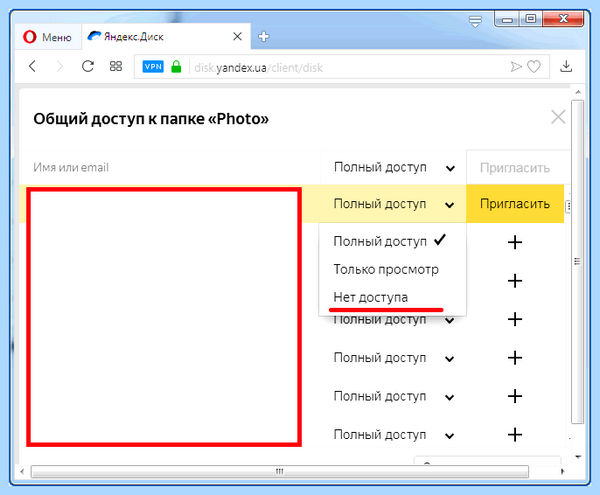Click the last row's plus icon

515,435
